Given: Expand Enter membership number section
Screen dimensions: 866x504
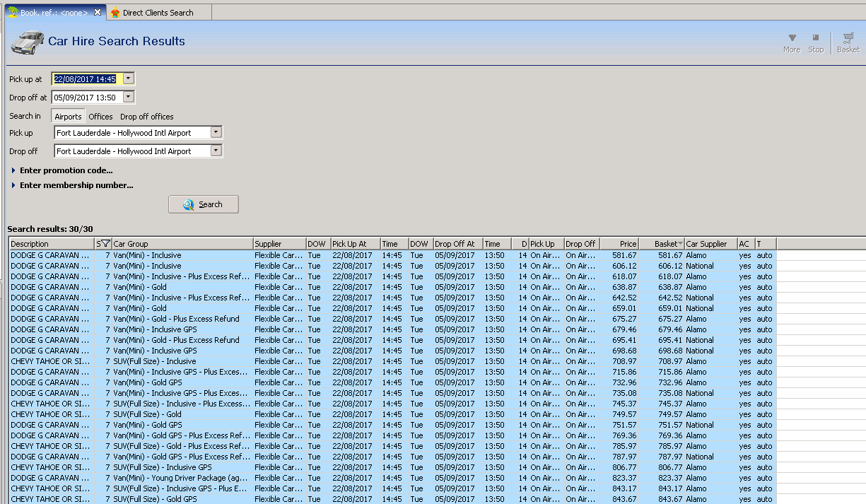Looking at the screenshot, I should click(x=14, y=185).
